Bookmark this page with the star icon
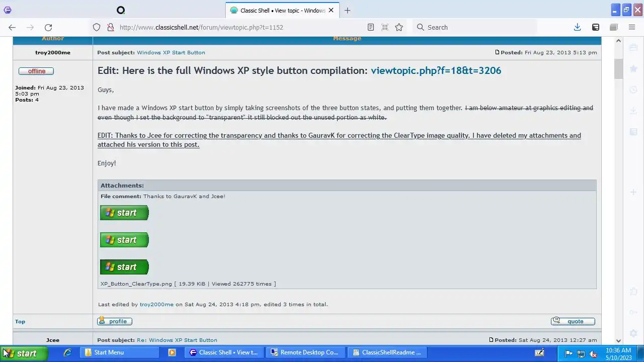 [399, 27]
